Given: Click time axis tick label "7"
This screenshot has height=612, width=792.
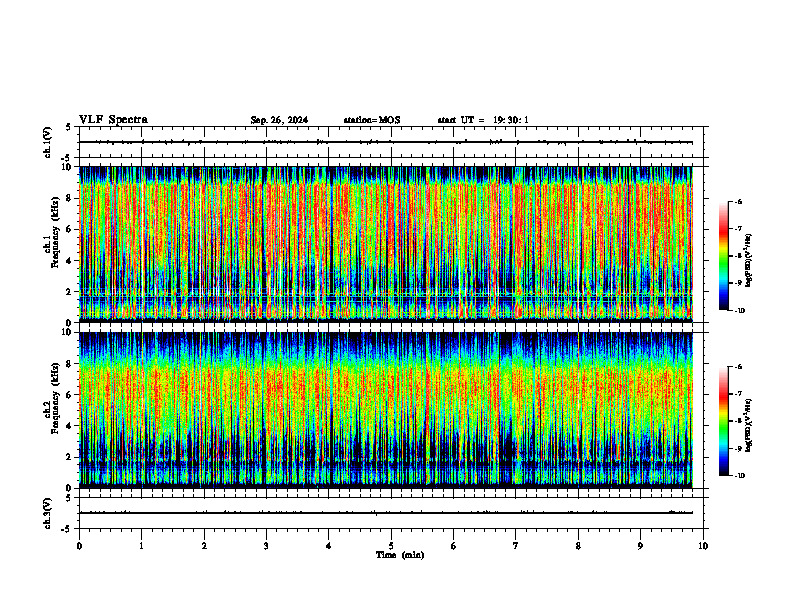Looking at the screenshot, I should coord(516,546).
